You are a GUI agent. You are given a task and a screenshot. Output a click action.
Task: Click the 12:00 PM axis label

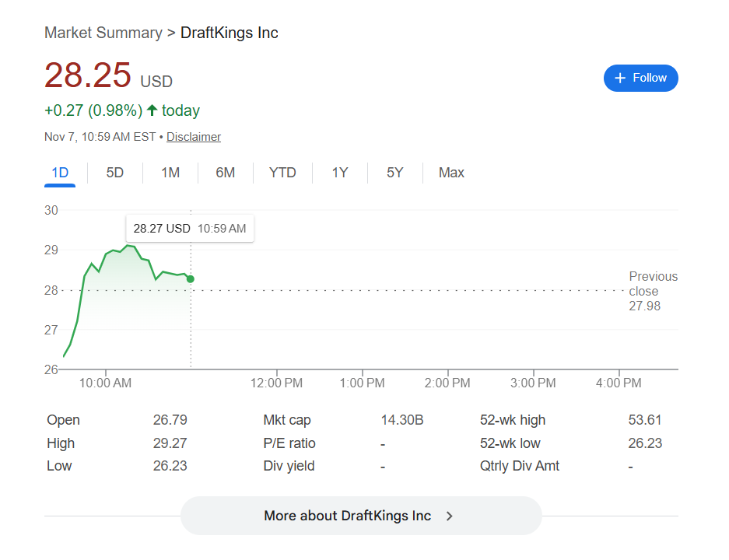[x=278, y=383]
